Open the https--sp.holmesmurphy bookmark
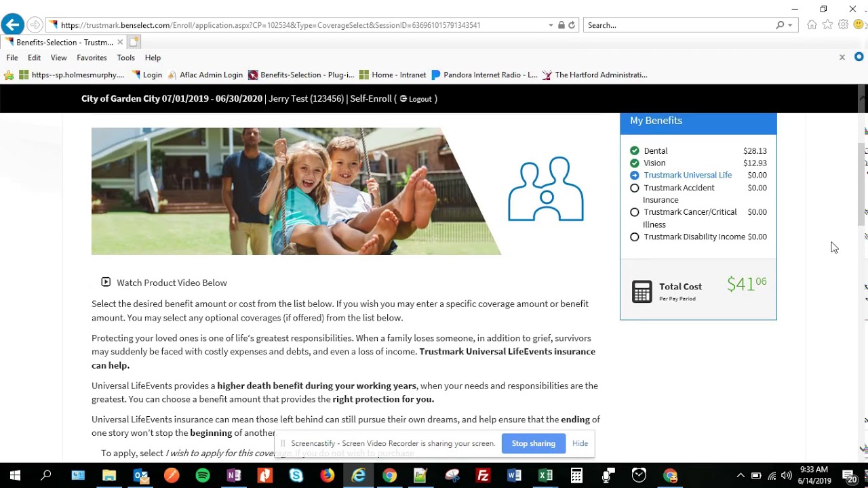 [x=71, y=75]
